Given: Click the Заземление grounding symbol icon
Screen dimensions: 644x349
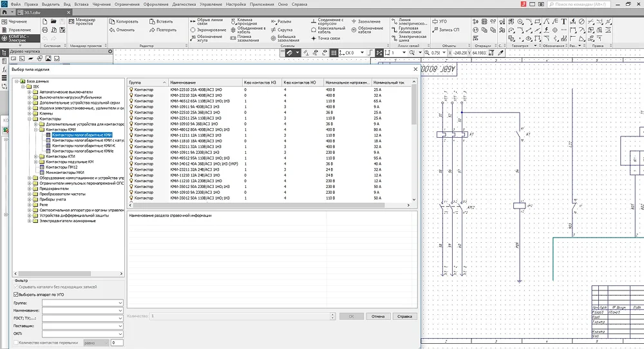Looking at the screenshot, I should click(x=354, y=21).
